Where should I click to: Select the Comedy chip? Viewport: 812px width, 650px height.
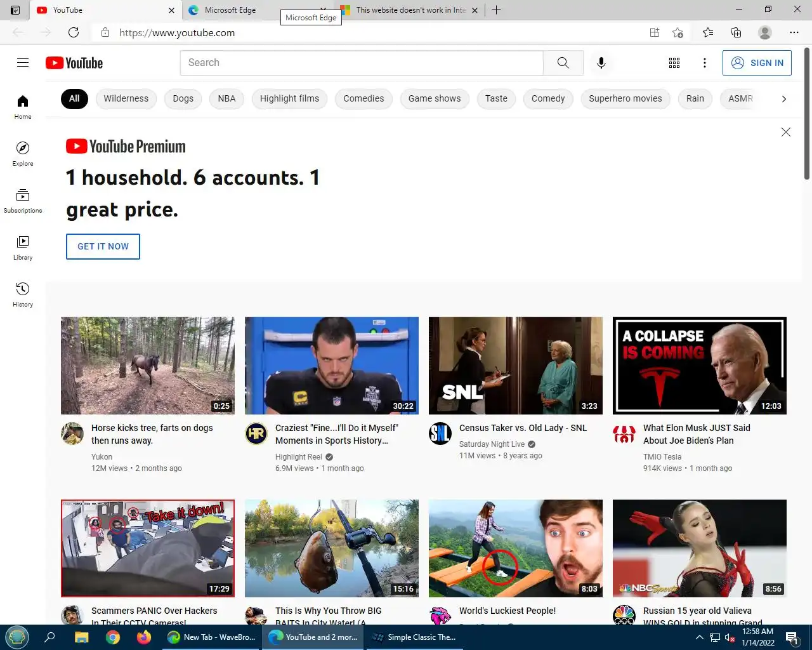click(x=548, y=98)
